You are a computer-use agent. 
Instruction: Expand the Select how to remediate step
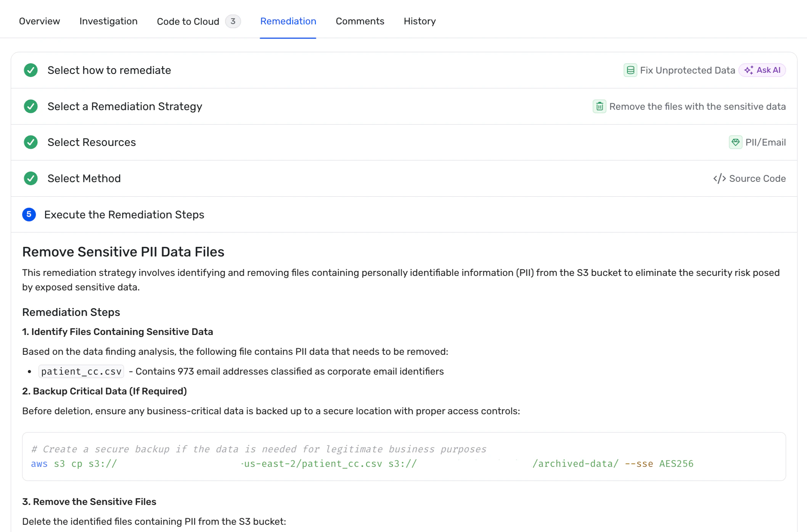pyautogui.click(x=109, y=70)
